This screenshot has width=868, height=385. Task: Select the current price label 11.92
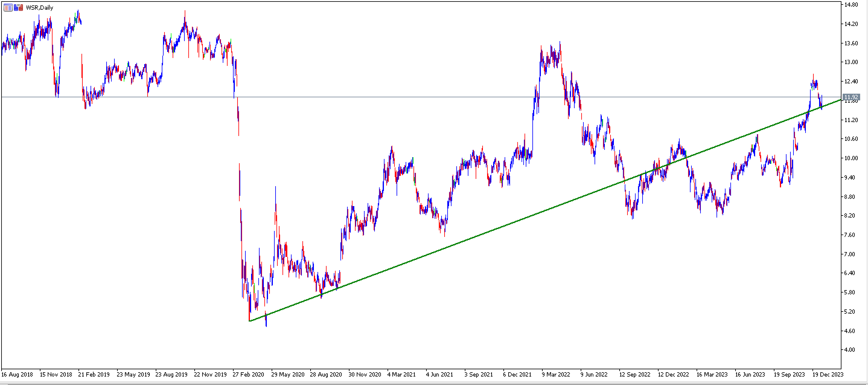[x=851, y=97]
